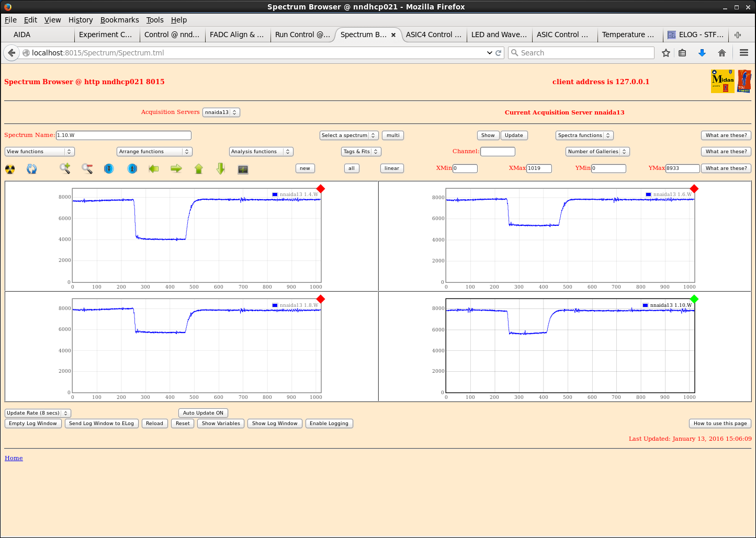
Task: Click the green right arrow icon
Action: pos(176,168)
